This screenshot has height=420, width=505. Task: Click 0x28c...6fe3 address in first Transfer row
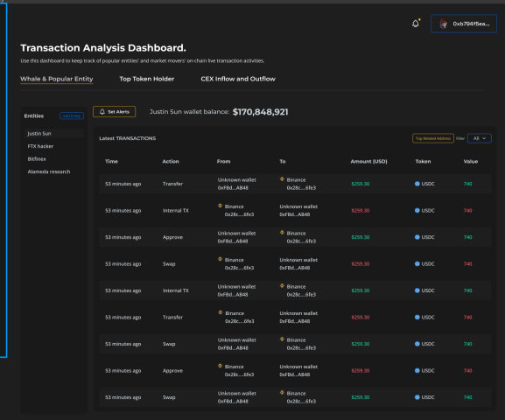(x=301, y=188)
